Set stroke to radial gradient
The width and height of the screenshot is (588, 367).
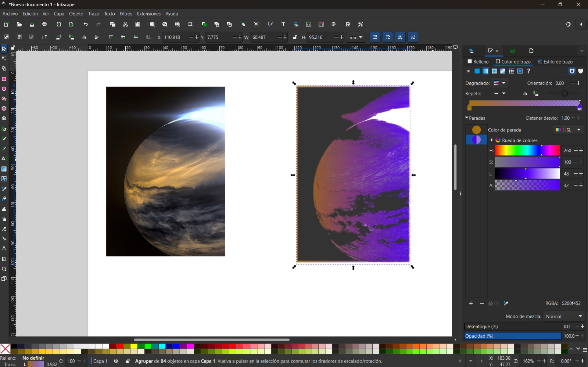494,71
